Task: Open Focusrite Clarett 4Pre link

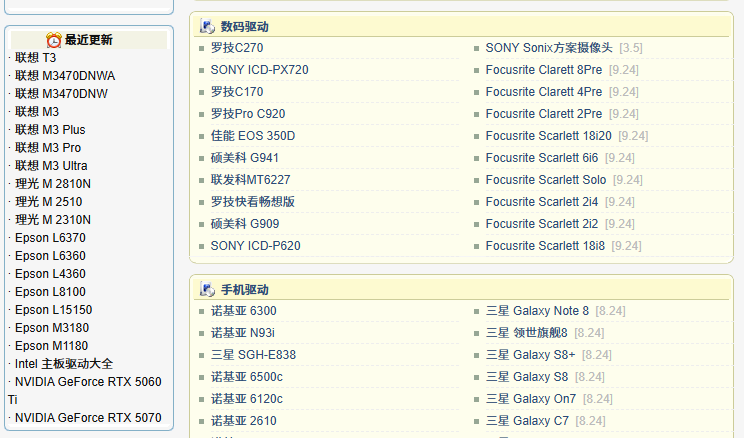Action: click(544, 92)
